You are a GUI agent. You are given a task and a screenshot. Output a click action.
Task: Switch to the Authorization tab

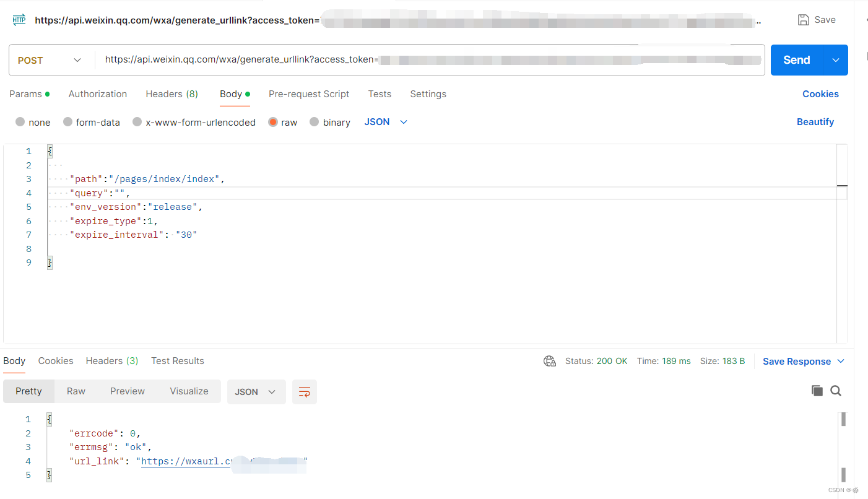[x=98, y=94]
